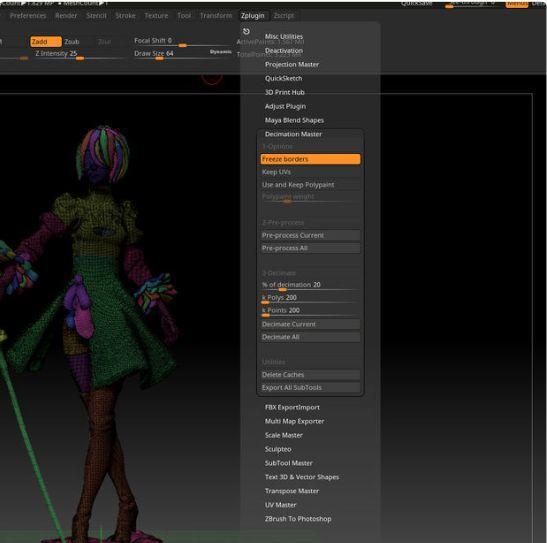547x543 pixels.
Task: Expand ZBrush To Photoshop section
Action: (298, 519)
